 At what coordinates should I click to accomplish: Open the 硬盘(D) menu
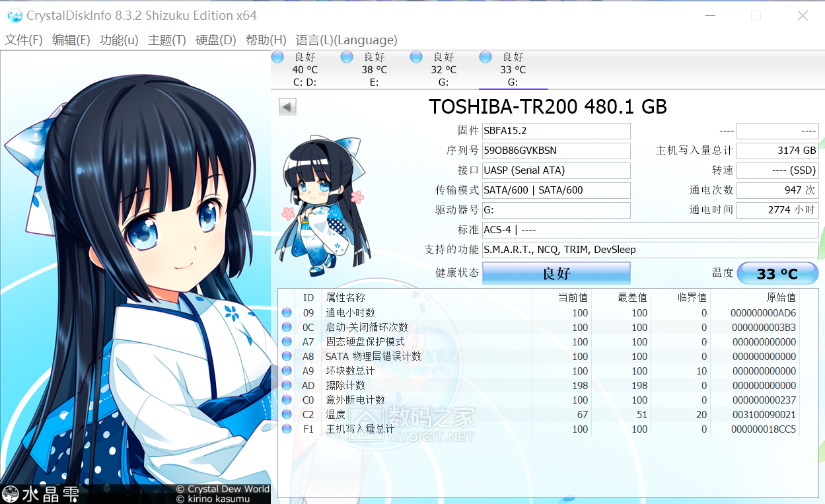click(216, 40)
